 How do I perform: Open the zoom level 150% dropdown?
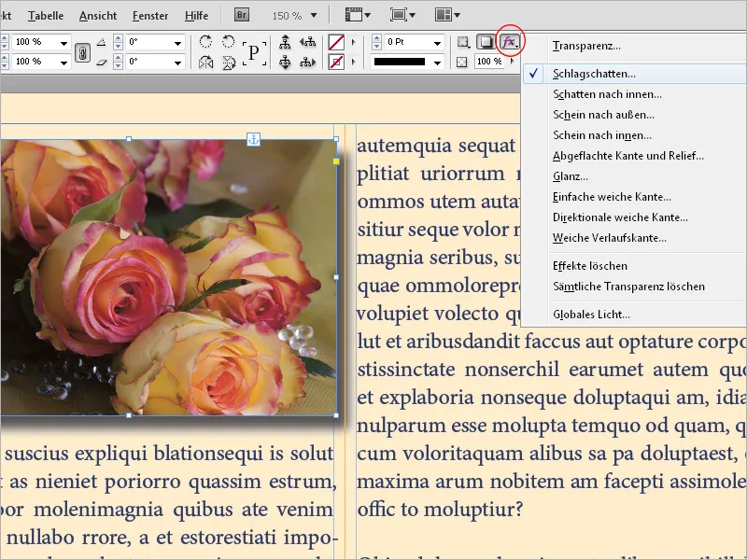[x=314, y=15]
